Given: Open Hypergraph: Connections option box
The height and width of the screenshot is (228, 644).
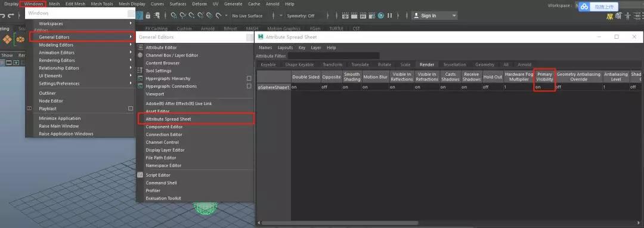Looking at the screenshot, I should 249,87.
